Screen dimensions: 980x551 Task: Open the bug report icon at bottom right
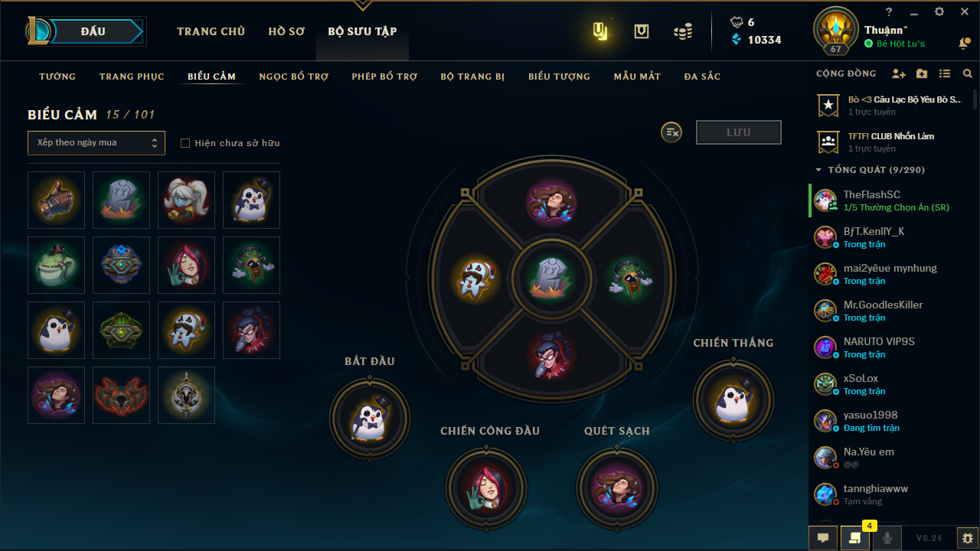(x=968, y=538)
